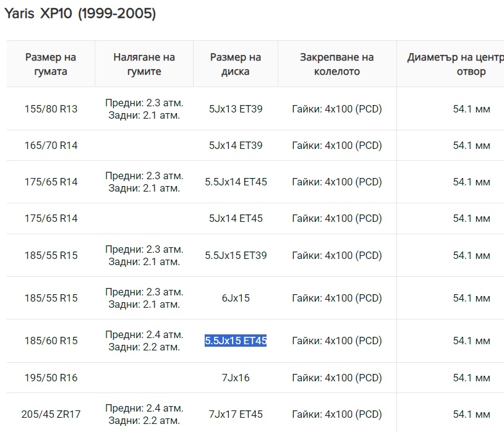Click the "Налягане на гумите" column header
Image resolution: width=504 pixels, height=432 pixels.
(144, 64)
